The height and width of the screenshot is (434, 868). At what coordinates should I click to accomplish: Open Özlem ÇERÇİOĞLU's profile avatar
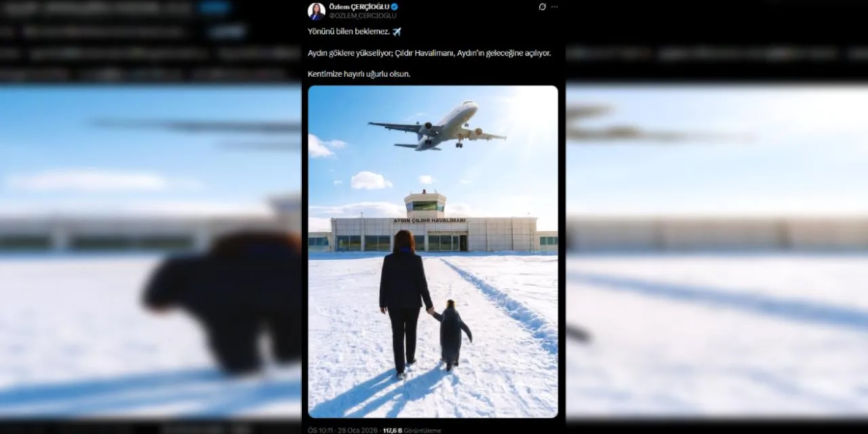point(316,11)
